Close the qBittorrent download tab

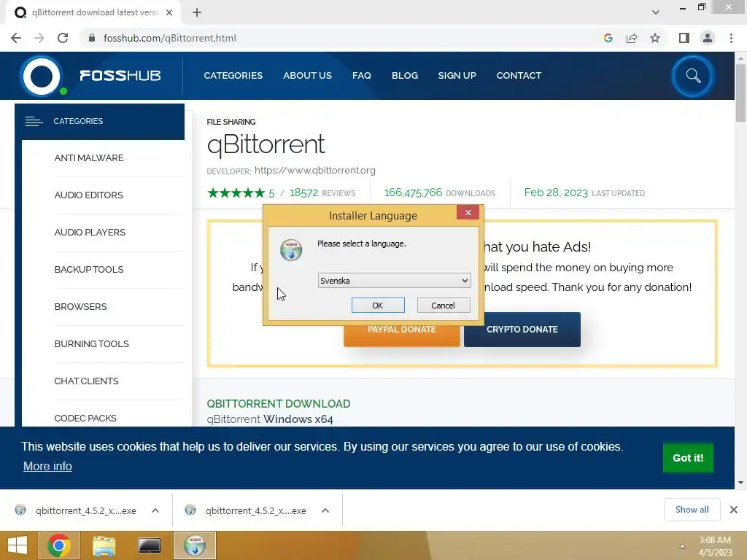click(169, 13)
